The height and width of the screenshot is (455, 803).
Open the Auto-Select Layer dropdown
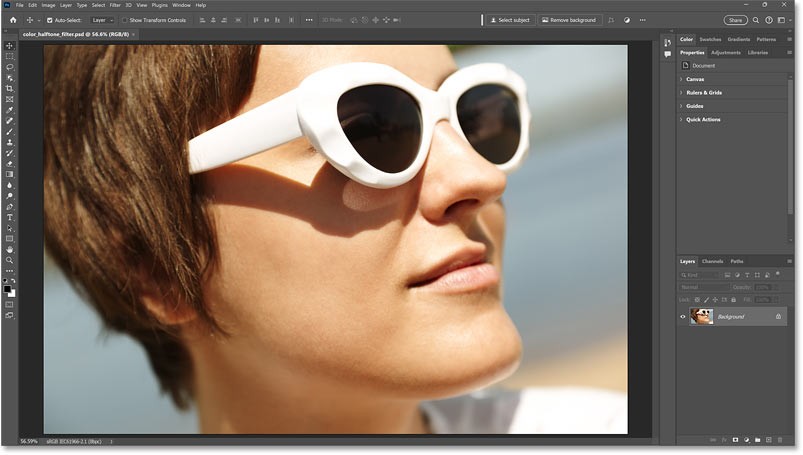pyautogui.click(x=102, y=19)
